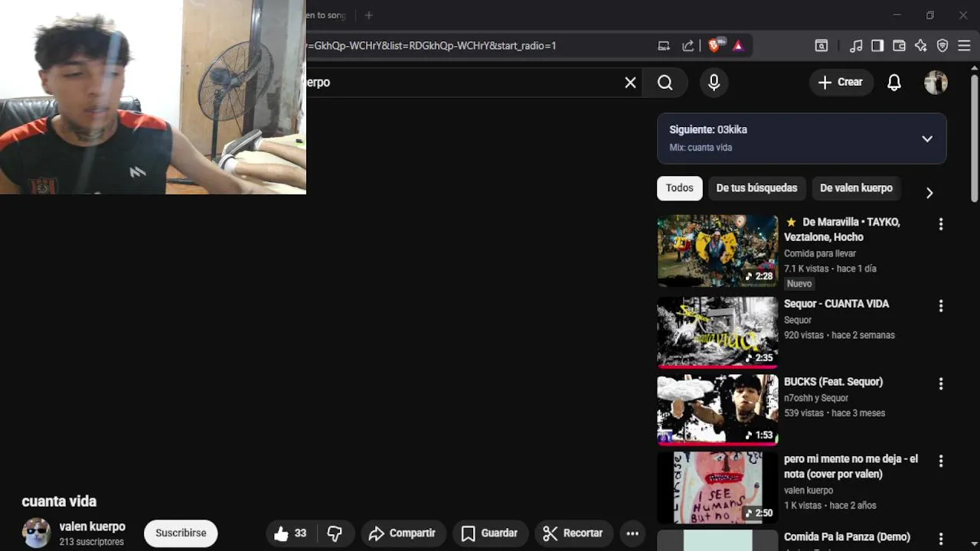Open Brave Rewards triangle icon
The height and width of the screenshot is (551, 980).
(x=738, y=46)
